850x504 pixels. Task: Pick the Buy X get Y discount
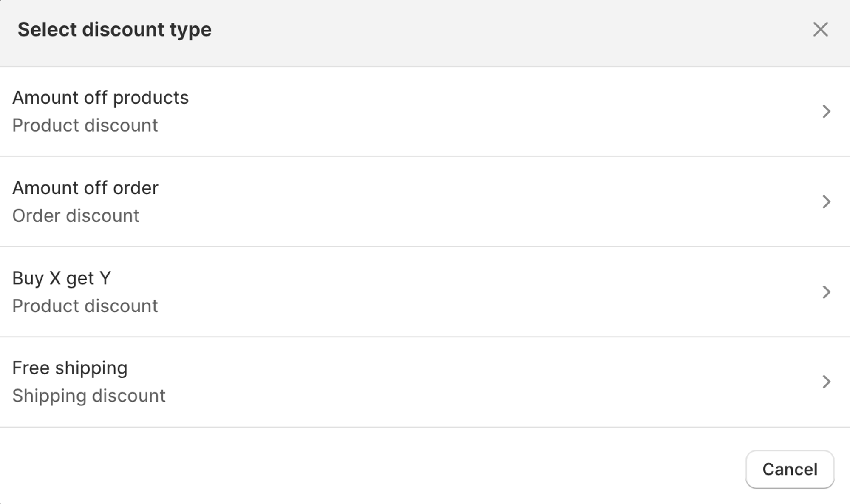pyautogui.click(x=62, y=278)
